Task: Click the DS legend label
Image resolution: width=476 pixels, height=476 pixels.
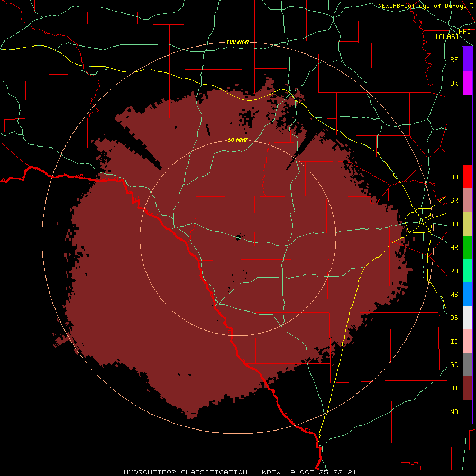Action: coord(454,318)
